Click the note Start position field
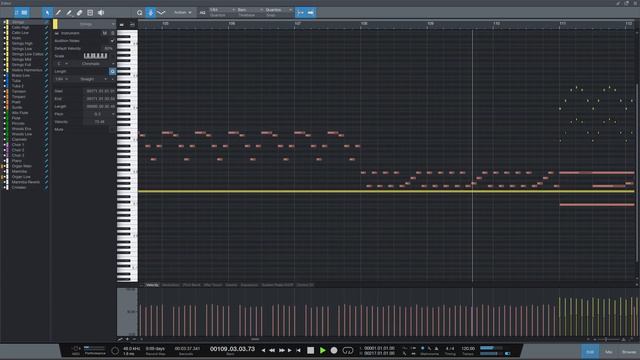This screenshot has height=360, width=640. coord(100,91)
